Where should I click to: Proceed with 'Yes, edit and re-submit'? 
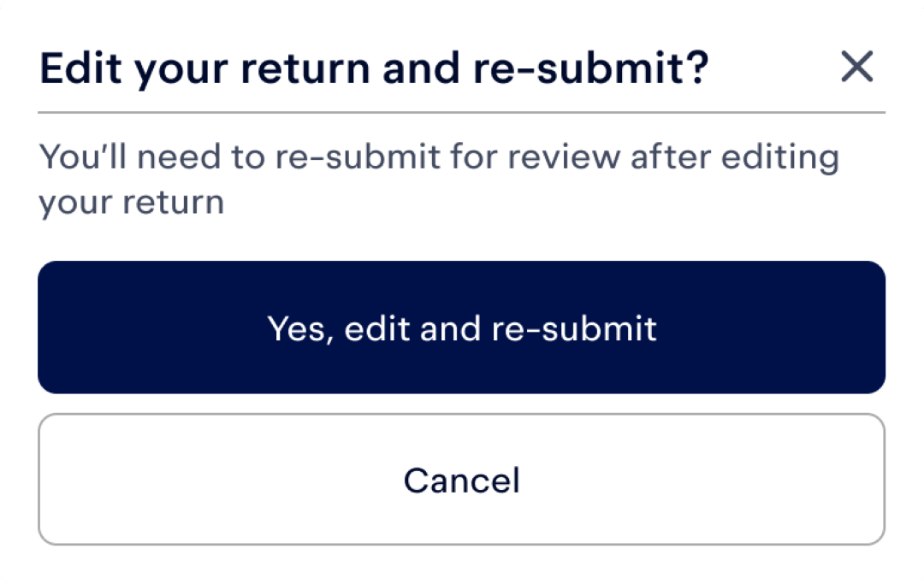[461, 327]
